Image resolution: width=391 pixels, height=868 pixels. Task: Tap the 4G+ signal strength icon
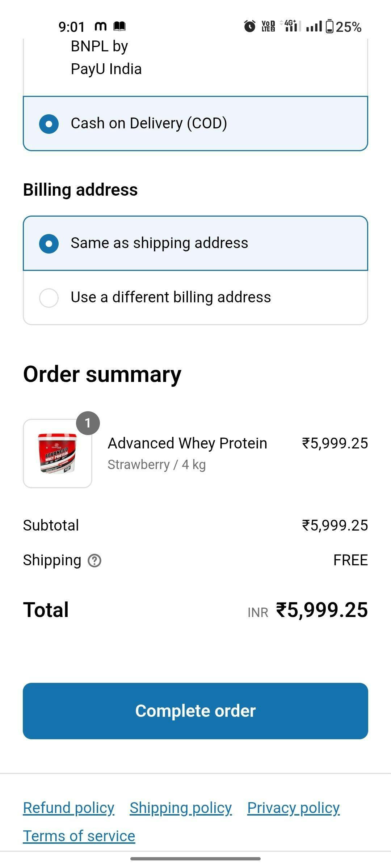[291, 26]
